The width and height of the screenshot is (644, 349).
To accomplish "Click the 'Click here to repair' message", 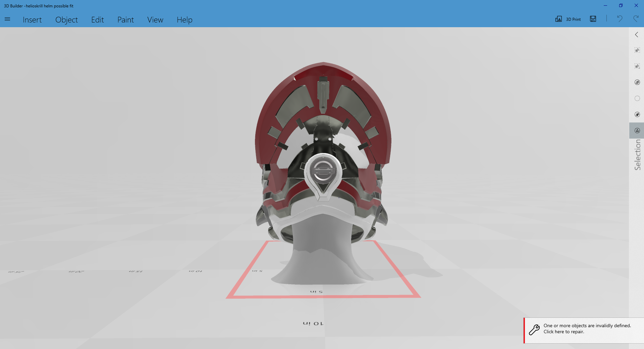I will (564, 332).
